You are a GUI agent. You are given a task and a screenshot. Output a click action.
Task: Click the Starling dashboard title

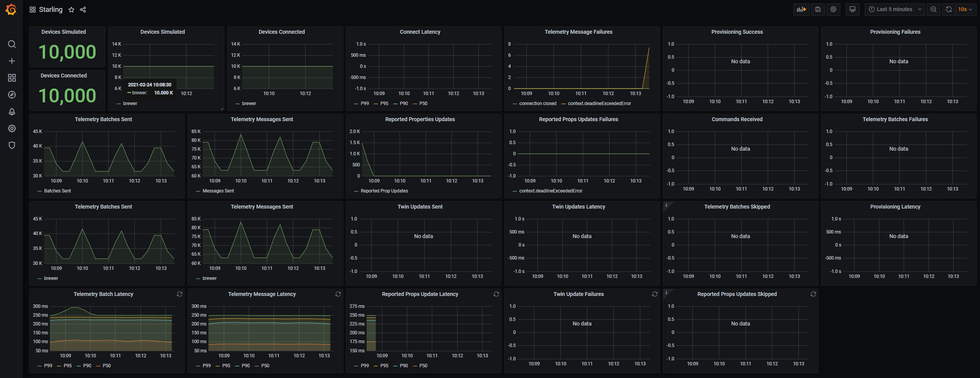pyautogui.click(x=51, y=10)
